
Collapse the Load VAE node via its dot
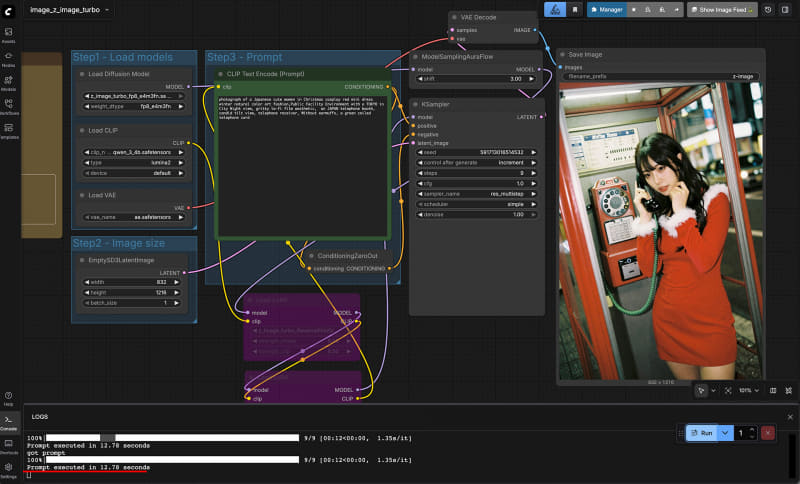(x=82, y=195)
